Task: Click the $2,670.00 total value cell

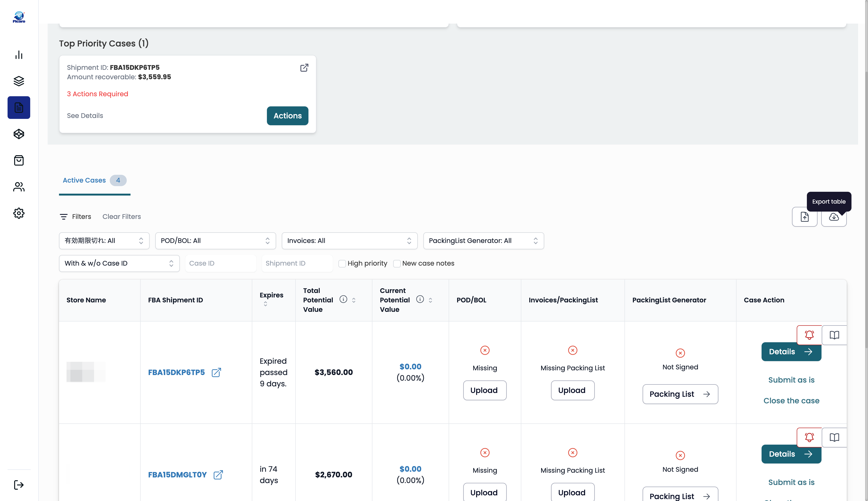Action: click(x=333, y=475)
